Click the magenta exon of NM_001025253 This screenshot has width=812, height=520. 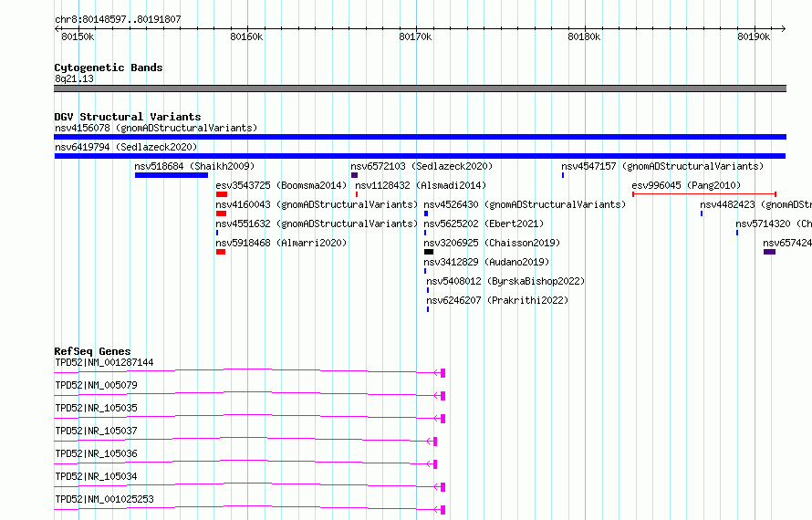[442, 510]
